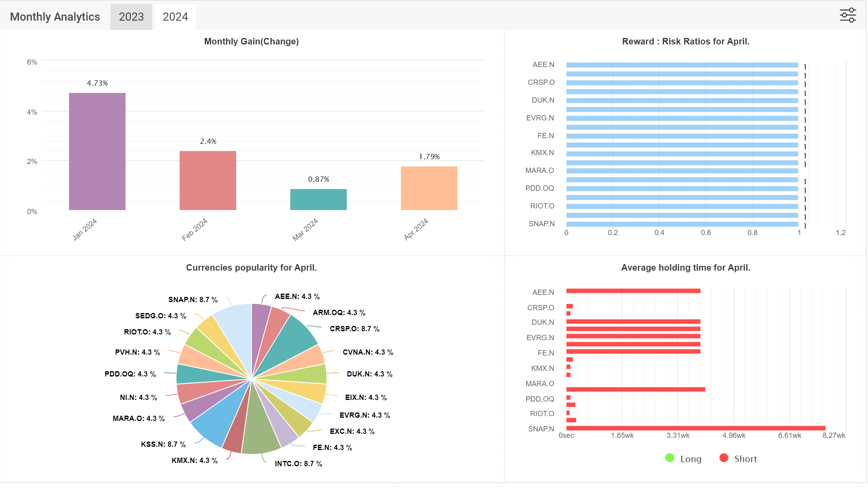Click the AEE.N holding time bar
This screenshot has height=490, width=868.
pos(633,291)
